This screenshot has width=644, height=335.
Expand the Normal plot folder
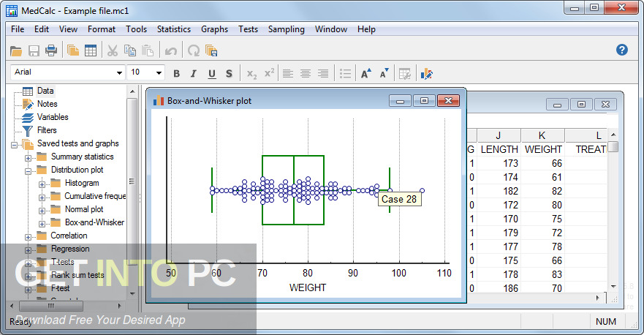(42, 211)
